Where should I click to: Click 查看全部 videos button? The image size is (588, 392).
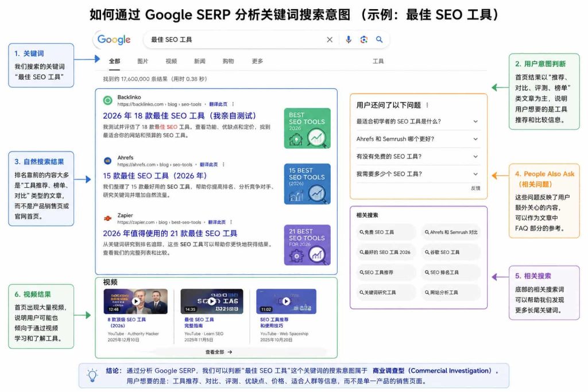point(219,352)
